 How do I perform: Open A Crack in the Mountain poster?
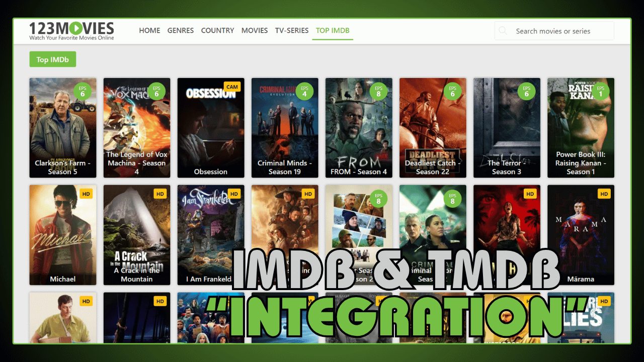[137, 235]
